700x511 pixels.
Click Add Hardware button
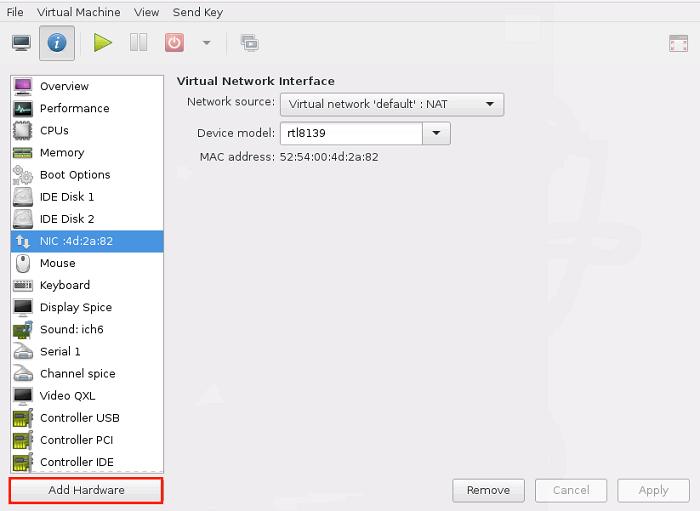(86, 490)
